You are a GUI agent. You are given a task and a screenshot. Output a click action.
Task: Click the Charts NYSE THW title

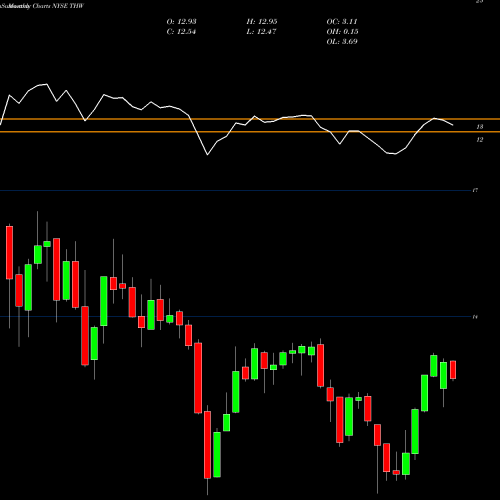click(x=58, y=6)
